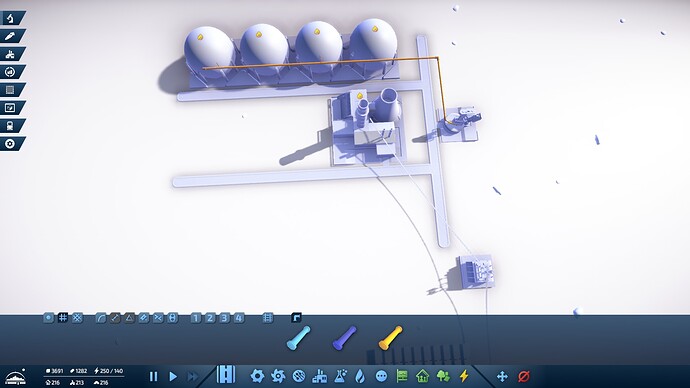
Task: Select pipe level 3
Action: [x=224, y=318]
